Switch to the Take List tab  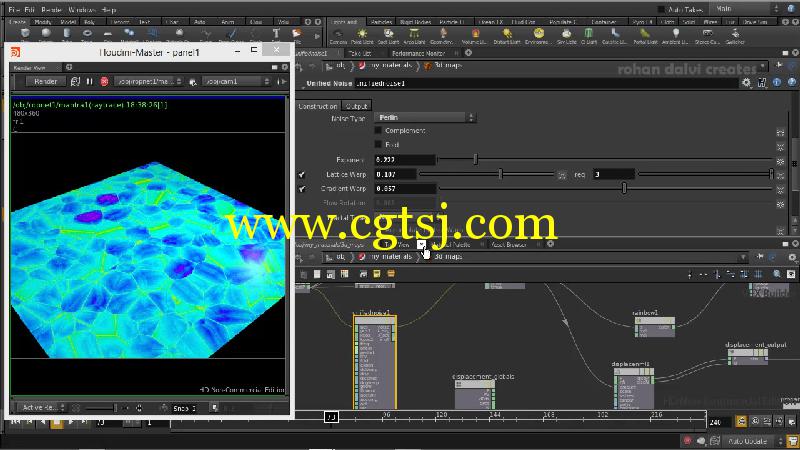tap(360, 53)
